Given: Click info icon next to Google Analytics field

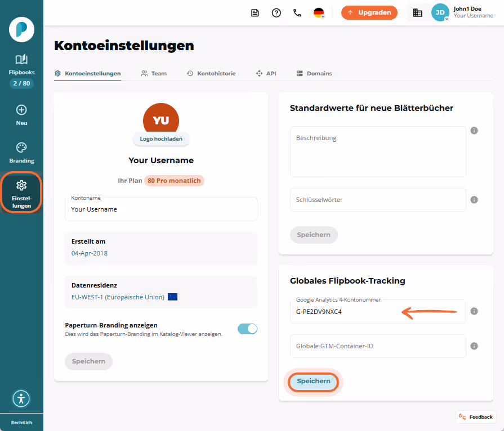Looking at the screenshot, I should point(474,311).
